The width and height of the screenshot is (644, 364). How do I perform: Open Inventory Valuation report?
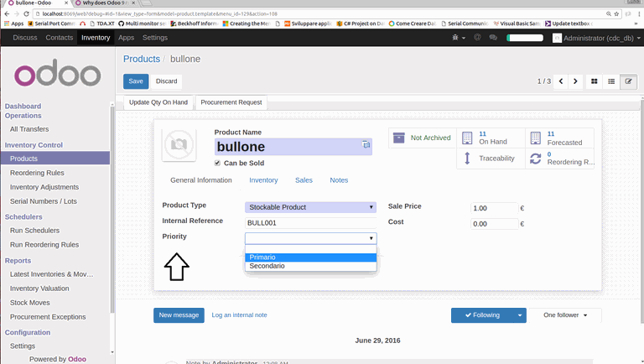[39, 289]
